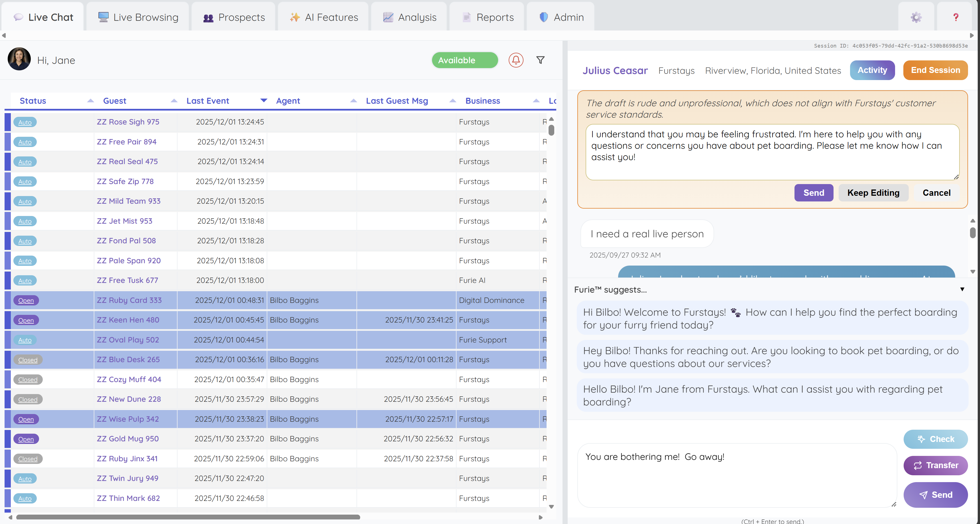Click Jane's profile avatar
Screen dimensions: 980x524
pos(19,59)
